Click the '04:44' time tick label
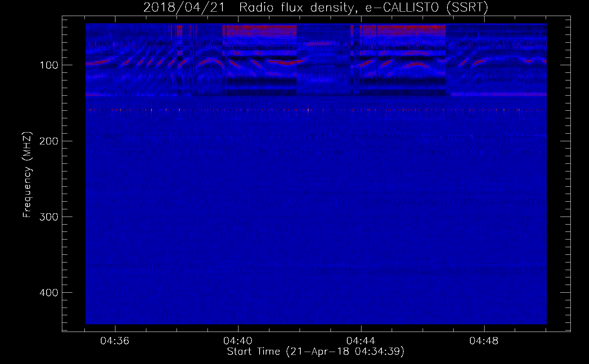Screen dimensions: 589x364 [361, 341]
